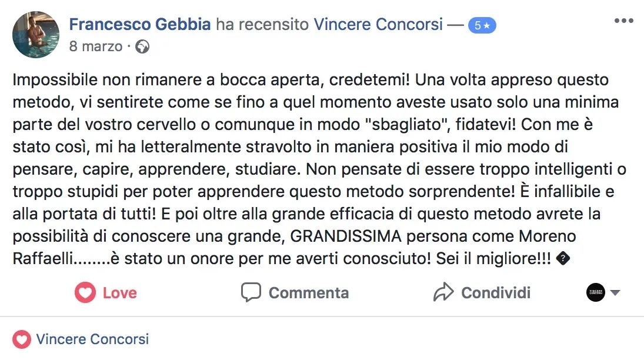The image size is (644, 360).
Task: Open Francesco Gebbia's profile picture
Action: pos(36,35)
